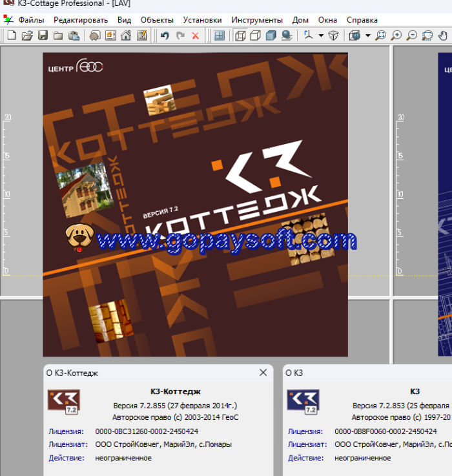Click the orange framed page icon
Viewport: 452px width, 476px height.
tap(110, 36)
